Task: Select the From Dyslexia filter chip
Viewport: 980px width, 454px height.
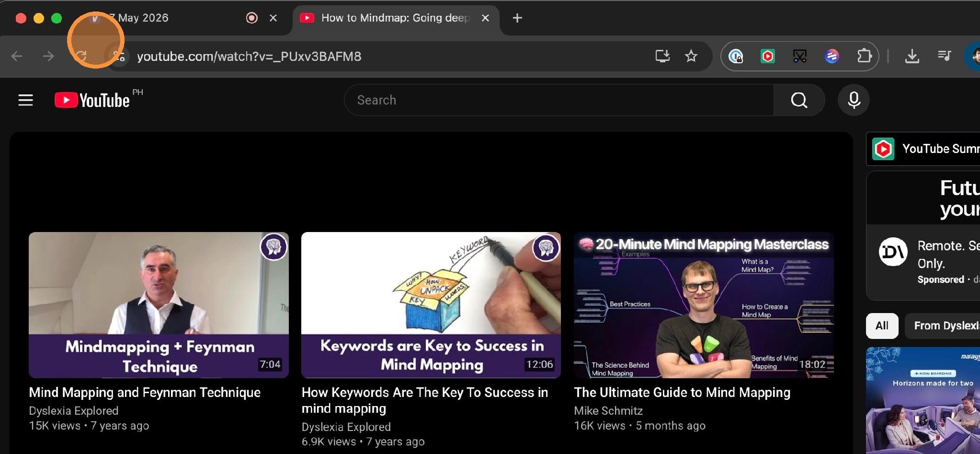Action: (x=942, y=326)
